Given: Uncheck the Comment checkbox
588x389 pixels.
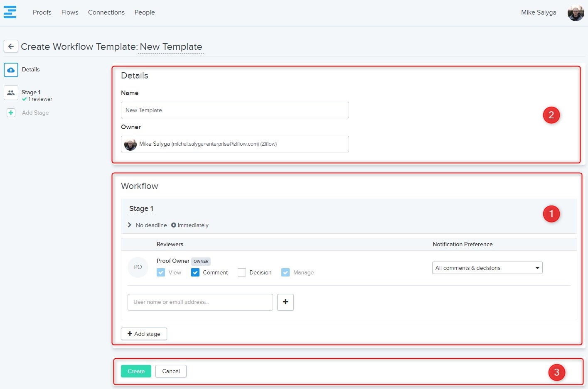Looking at the screenshot, I should [x=195, y=273].
